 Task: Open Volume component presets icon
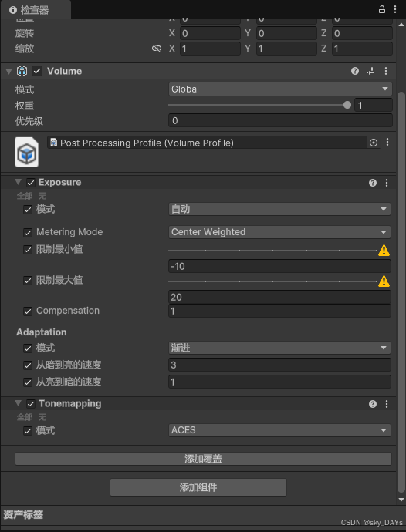pyautogui.click(x=370, y=71)
